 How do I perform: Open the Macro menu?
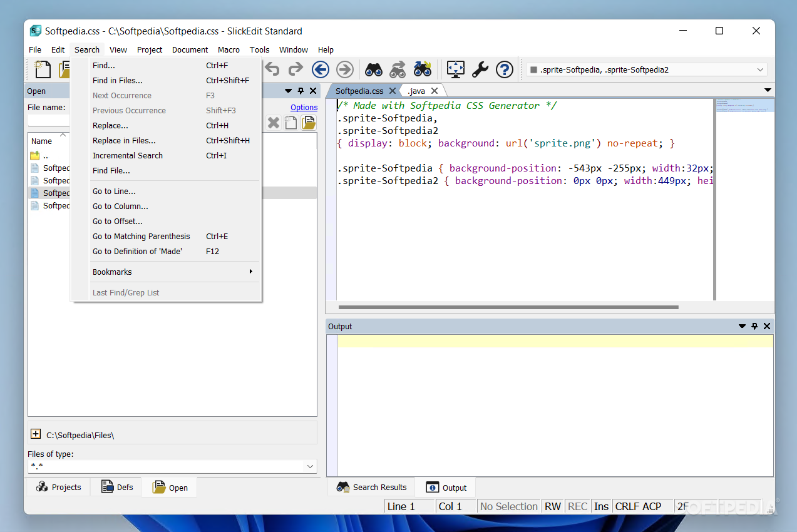point(229,49)
